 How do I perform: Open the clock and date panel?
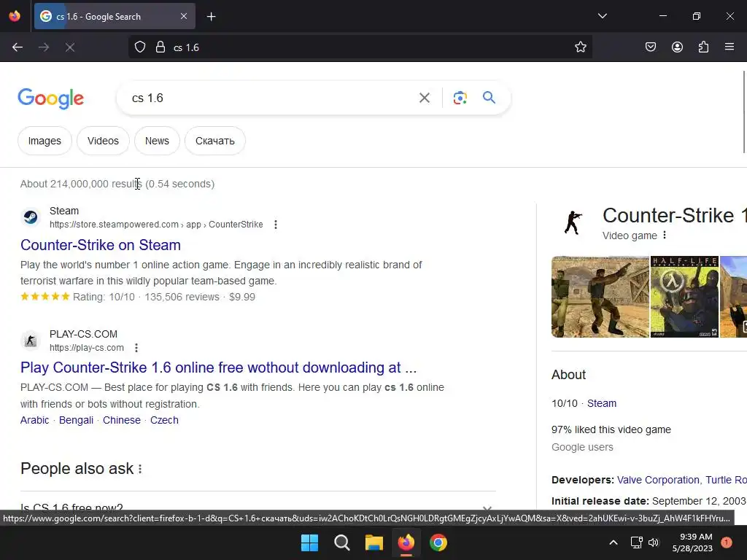(692, 542)
